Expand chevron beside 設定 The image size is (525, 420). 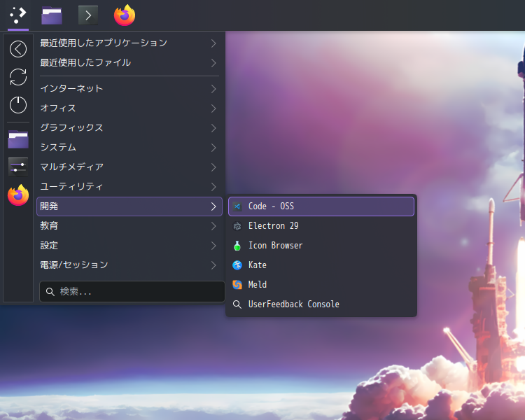coord(213,246)
